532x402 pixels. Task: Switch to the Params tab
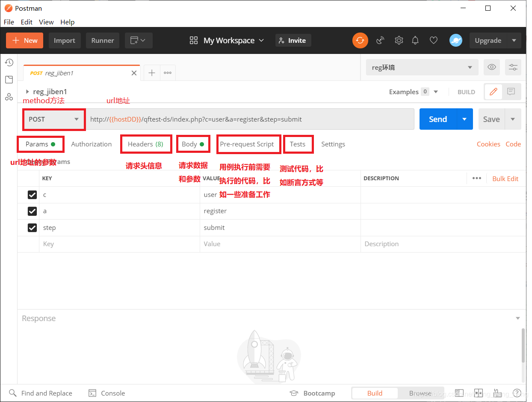pos(41,144)
